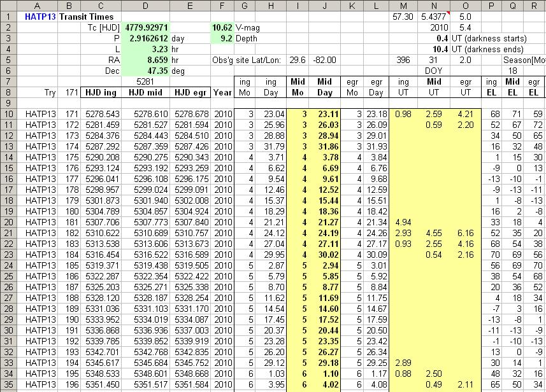Viewport: 546px width, 392px height.
Task: Select the green cell showing 4779.92971
Action: point(145,27)
